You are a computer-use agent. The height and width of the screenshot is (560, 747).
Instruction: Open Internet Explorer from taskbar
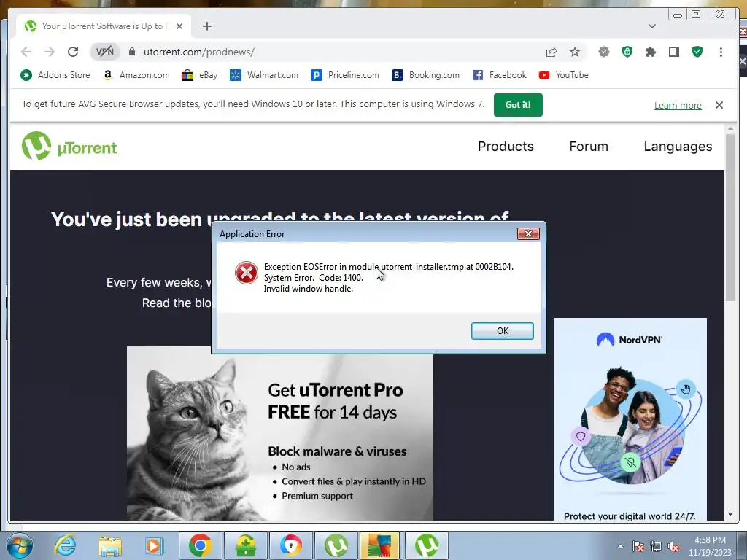(65, 545)
